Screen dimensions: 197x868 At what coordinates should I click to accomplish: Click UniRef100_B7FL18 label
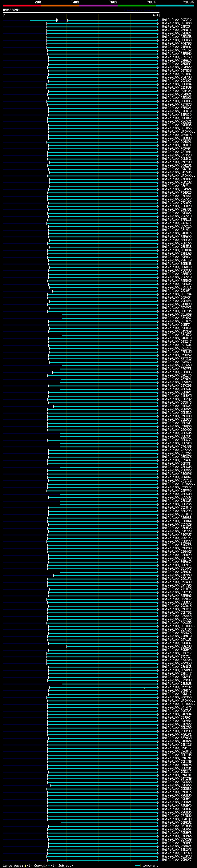(177, 220)
